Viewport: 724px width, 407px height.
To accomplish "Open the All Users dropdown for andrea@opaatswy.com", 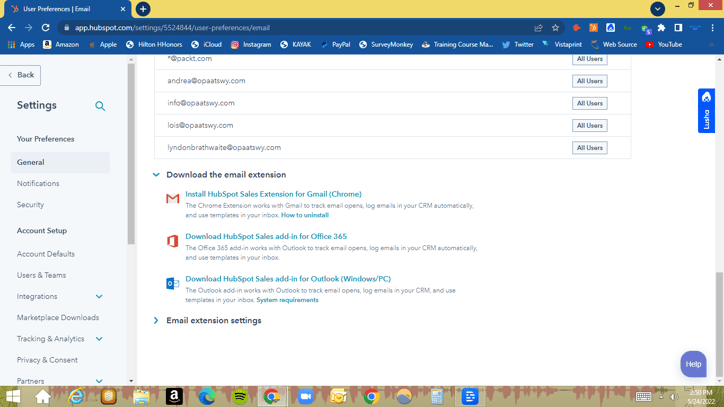I will tap(589, 81).
